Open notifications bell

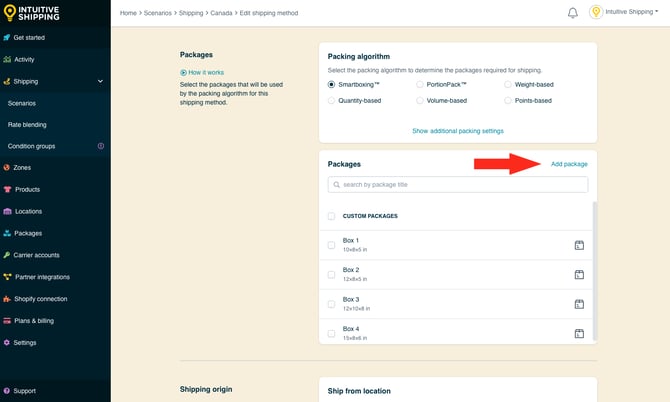point(573,13)
